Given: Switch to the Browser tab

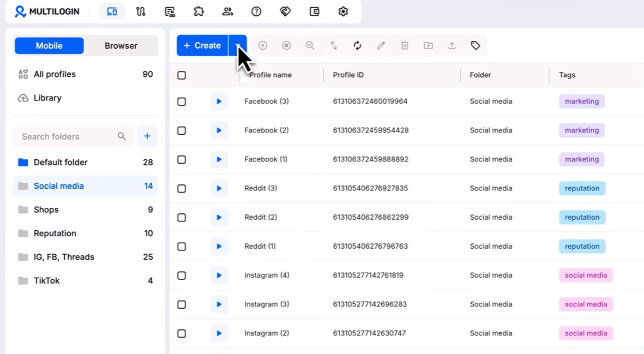Looking at the screenshot, I should coord(121,46).
